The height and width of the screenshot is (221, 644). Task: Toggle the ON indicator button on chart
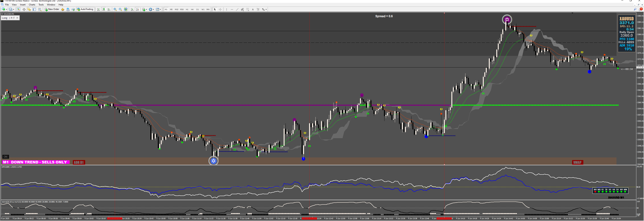(5, 157)
